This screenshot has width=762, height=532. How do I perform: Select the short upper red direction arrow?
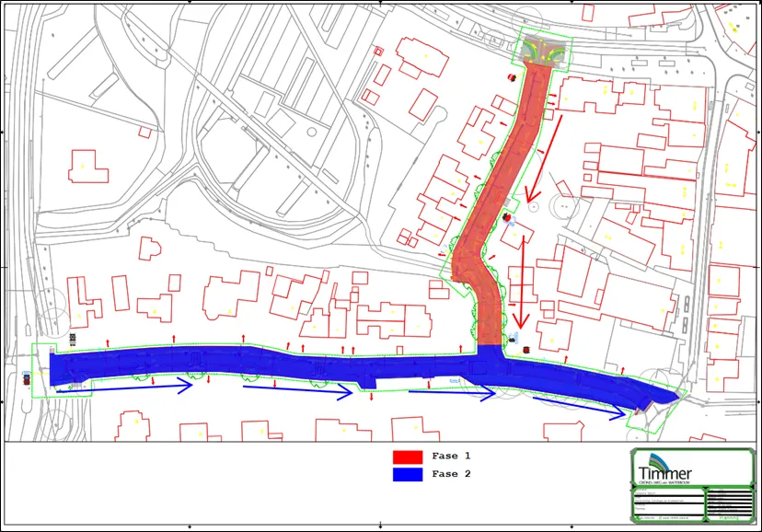[545, 158]
